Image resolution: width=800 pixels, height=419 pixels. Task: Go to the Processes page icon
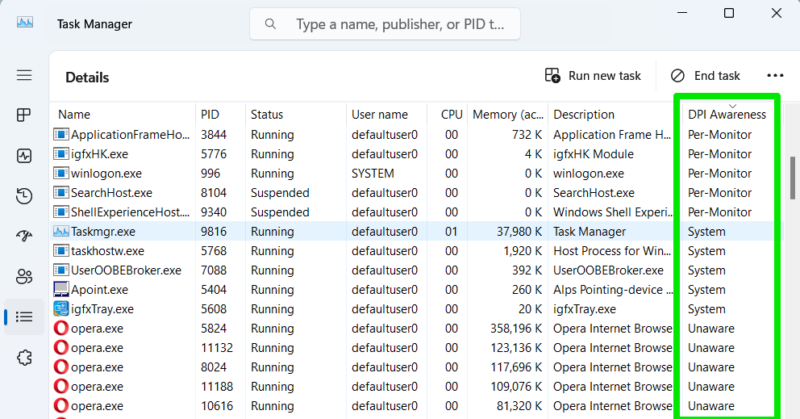pos(24,115)
